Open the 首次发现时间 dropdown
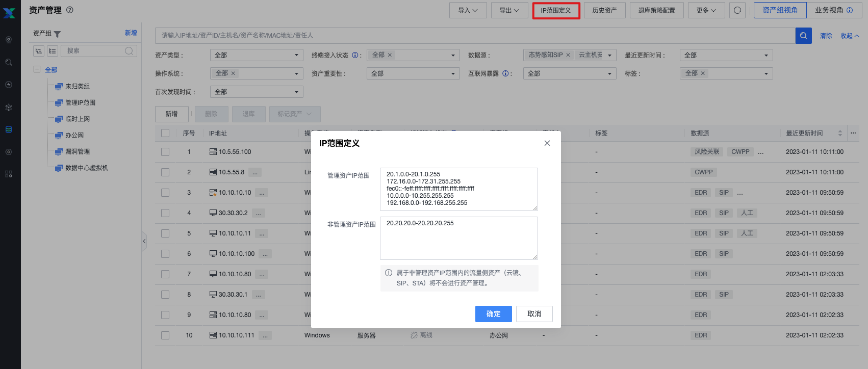 [x=257, y=92]
